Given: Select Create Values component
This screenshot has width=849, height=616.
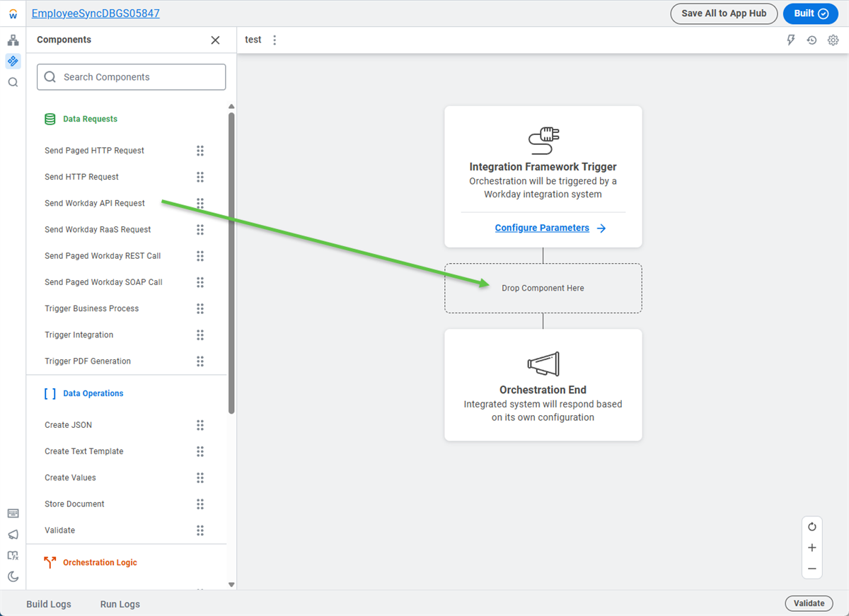Looking at the screenshot, I should click(70, 478).
